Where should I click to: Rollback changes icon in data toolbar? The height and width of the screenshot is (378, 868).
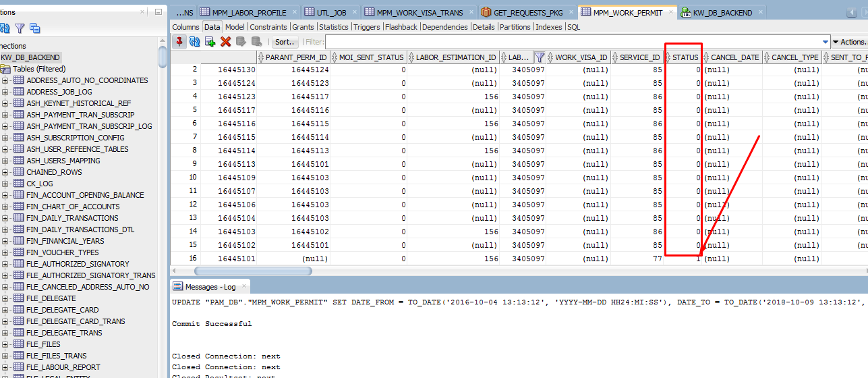point(256,42)
